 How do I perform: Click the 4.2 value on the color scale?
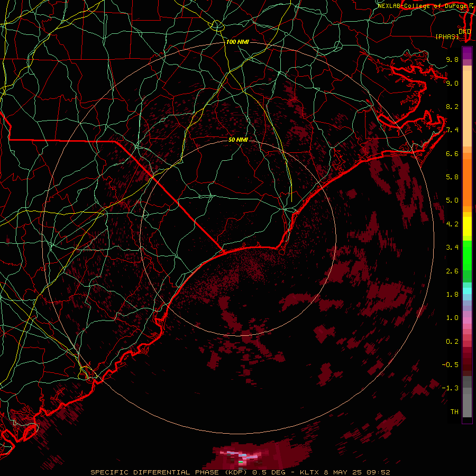(452, 224)
